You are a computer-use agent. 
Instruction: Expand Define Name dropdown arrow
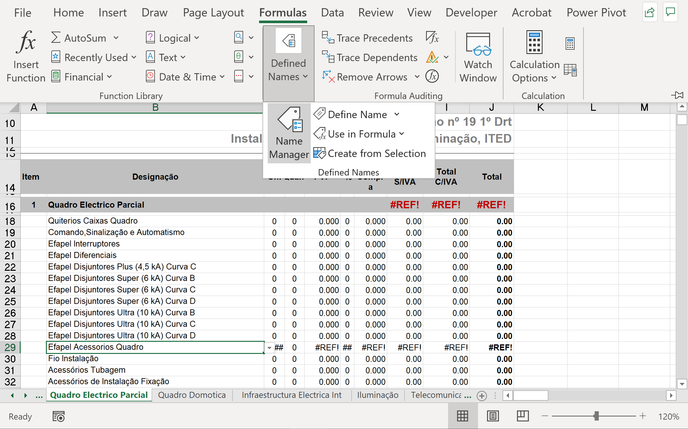tap(397, 114)
